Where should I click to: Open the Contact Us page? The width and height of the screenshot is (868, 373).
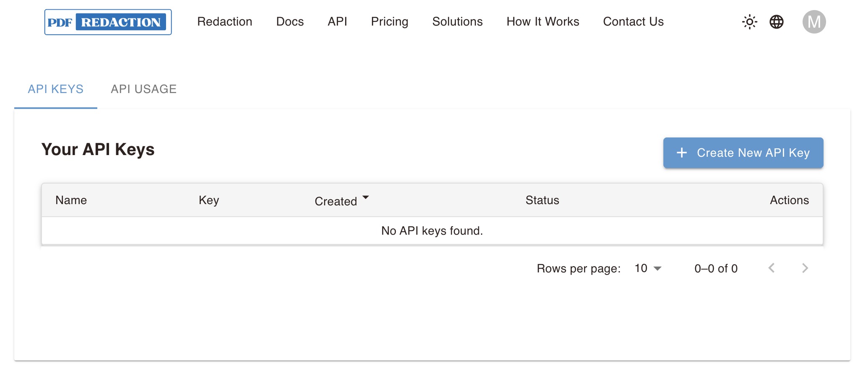point(633,22)
